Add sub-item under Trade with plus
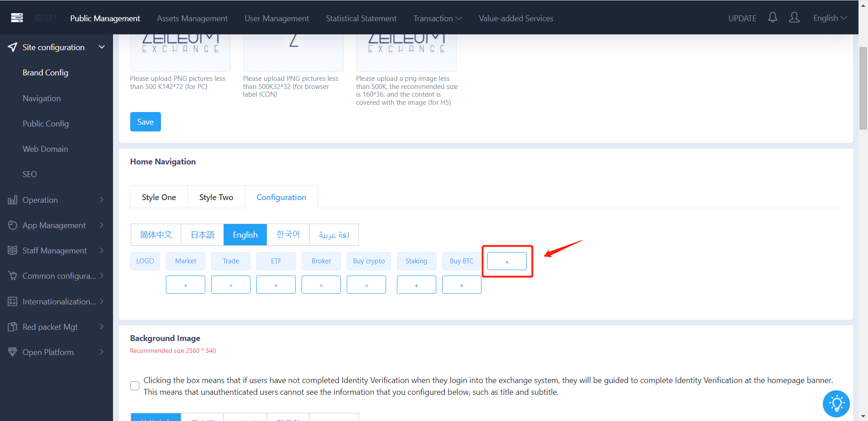This screenshot has width=868, height=421. point(231,285)
